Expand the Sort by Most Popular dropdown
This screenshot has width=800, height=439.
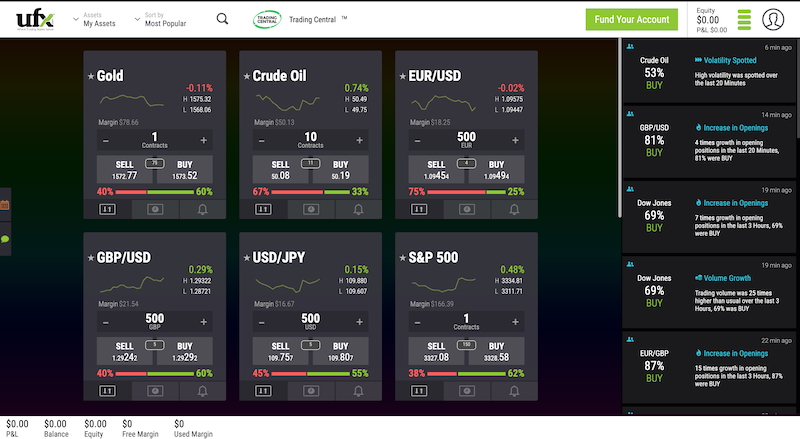(160, 19)
